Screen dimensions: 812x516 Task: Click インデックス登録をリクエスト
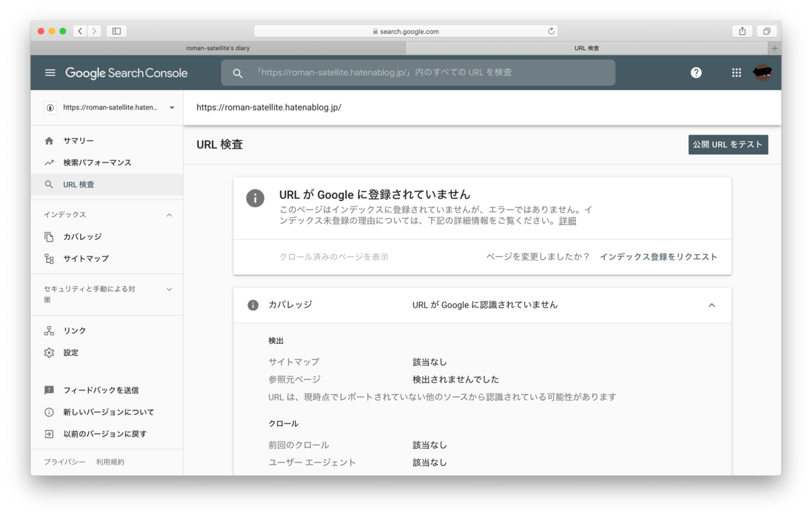658,257
